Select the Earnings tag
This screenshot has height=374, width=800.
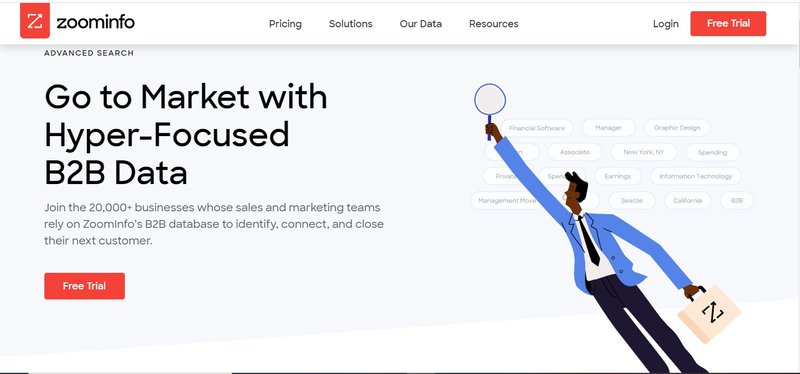(617, 176)
